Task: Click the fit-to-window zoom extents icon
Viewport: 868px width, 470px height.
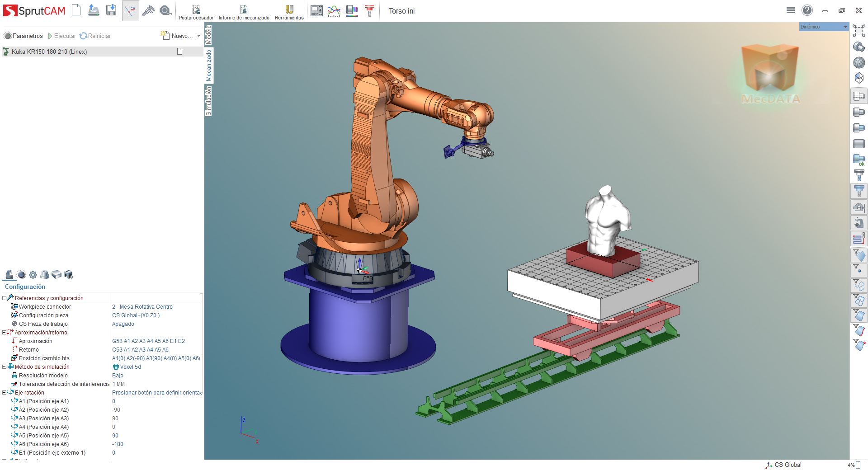Action: coord(859,31)
